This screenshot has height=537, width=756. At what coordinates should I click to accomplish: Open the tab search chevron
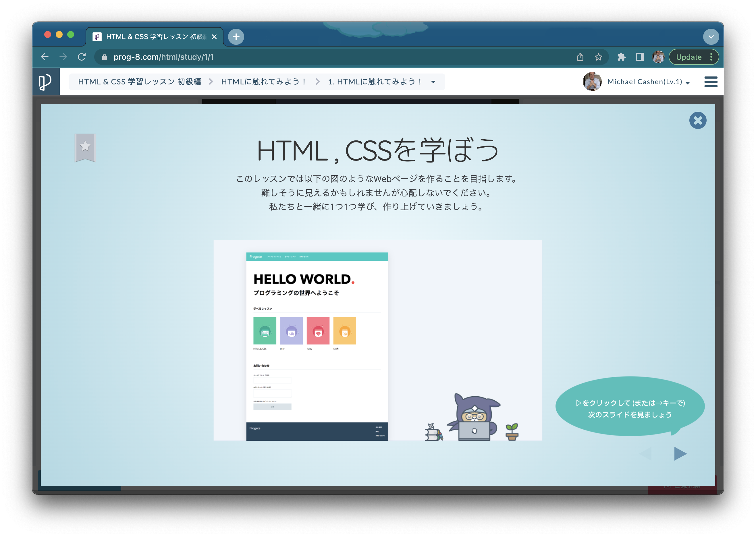[x=711, y=37]
